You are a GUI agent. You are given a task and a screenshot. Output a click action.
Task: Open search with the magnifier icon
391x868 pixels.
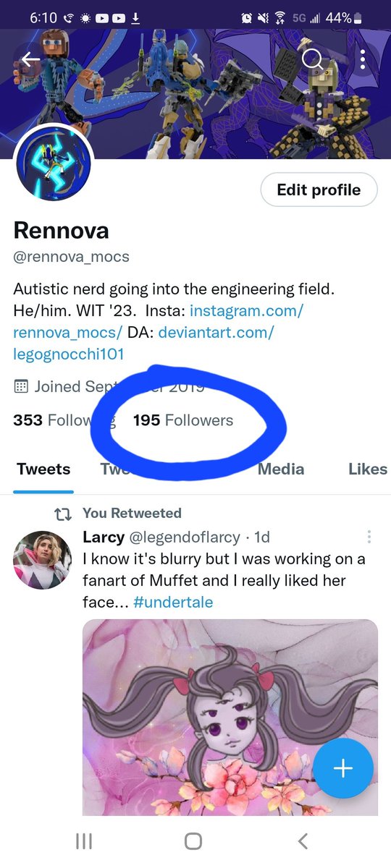[313, 59]
